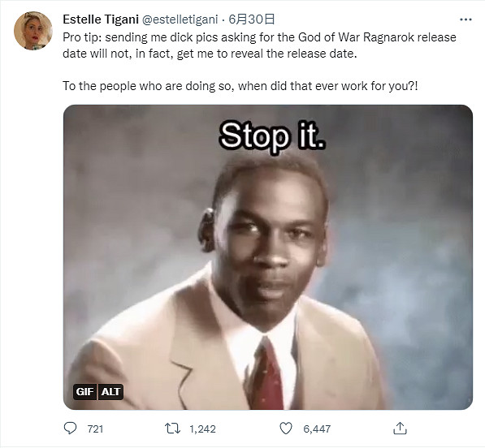This screenshot has height=448, width=485.
Task: Click the Estelle Tigani display name
Action: click(x=101, y=19)
